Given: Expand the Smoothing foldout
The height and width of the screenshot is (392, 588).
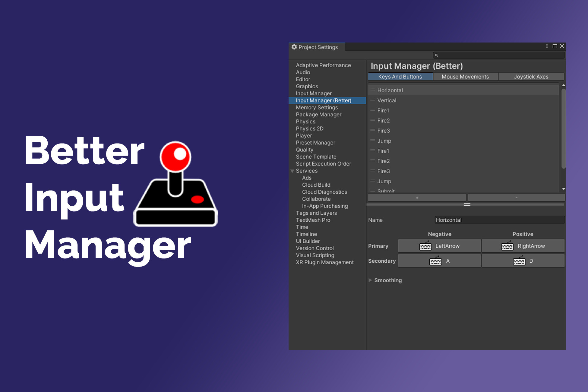Looking at the screenshot, I should (370, 280).
